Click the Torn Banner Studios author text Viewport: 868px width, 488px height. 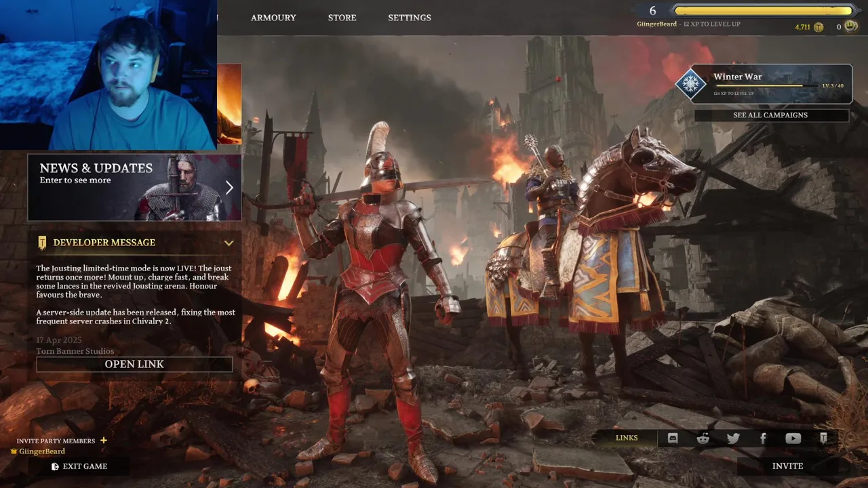[75, 351]
